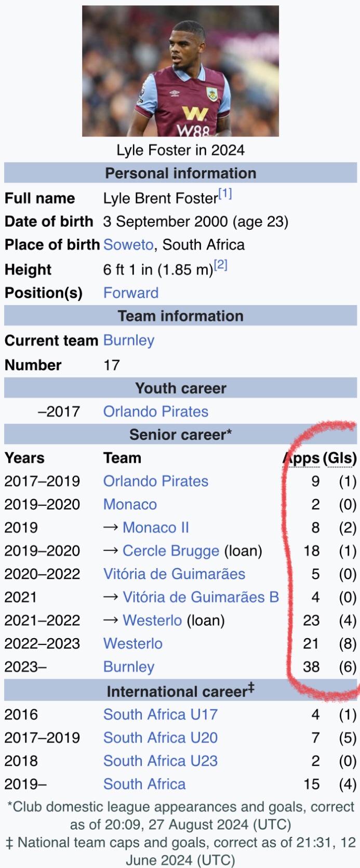Open Burnley link under Current team
The width and height of the screenshot is (360, 868).
[x=129, y=341]
